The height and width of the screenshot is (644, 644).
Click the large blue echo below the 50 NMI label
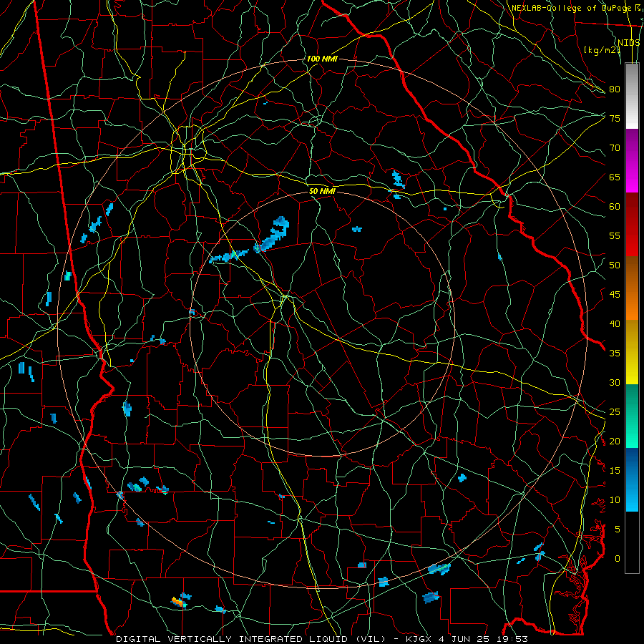point(273,233)
